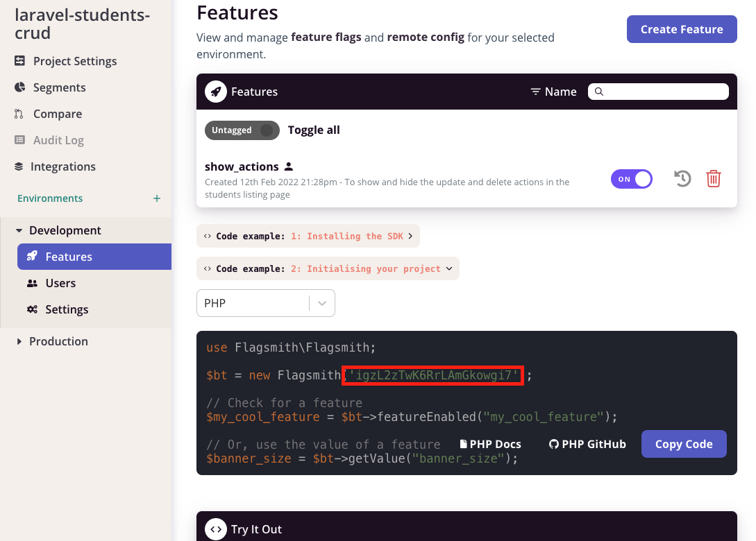Click the Segments pie-chart icon
The width and height of the screenshot is (756, 541).
pyautogui.click(x=19, y=87)
